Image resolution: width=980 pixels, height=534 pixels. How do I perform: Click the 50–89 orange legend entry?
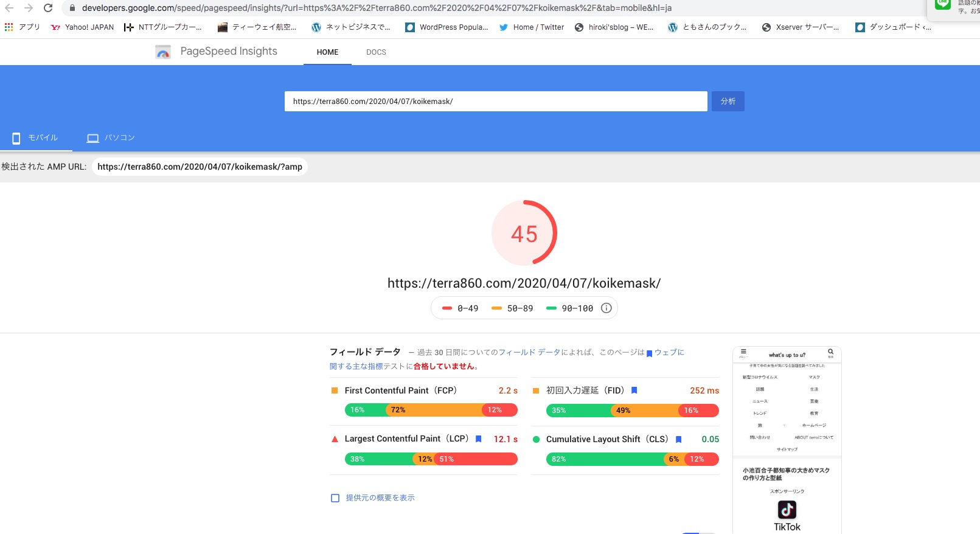click(512, 308)
